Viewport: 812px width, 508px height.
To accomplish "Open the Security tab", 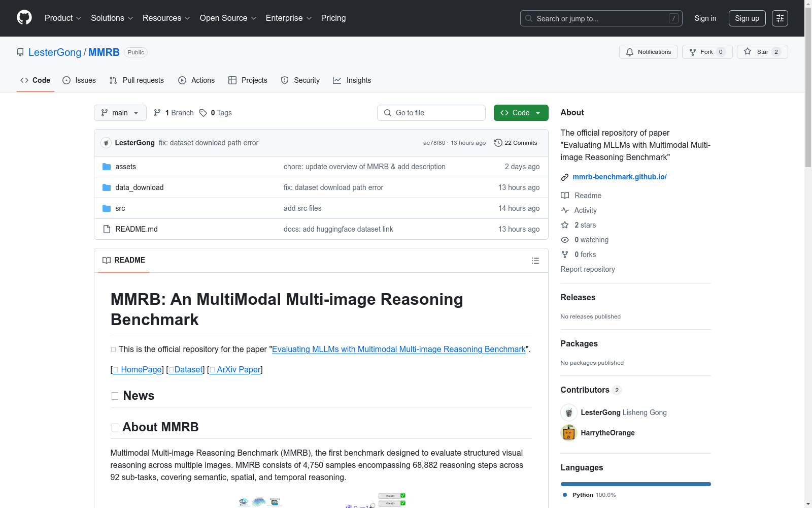I will (x=300, y=80).
